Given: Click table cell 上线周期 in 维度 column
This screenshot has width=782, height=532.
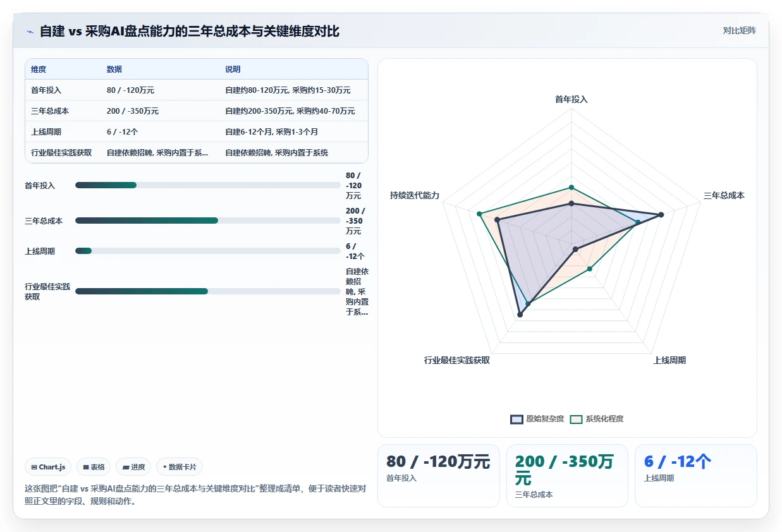Looking at the screenshot, I should (46, 132).
